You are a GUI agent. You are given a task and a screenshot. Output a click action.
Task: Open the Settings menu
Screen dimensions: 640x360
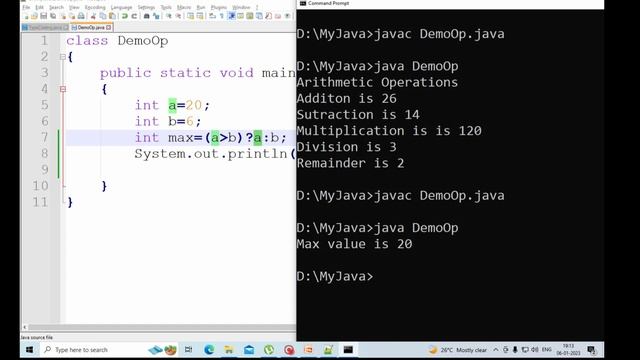(146, 7)
